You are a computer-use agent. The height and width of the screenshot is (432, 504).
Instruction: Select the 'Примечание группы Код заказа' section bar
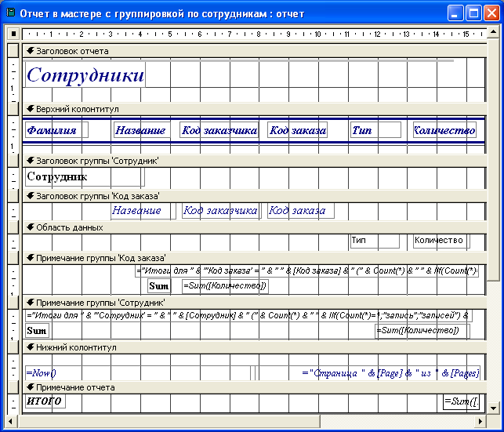(255, 258)
